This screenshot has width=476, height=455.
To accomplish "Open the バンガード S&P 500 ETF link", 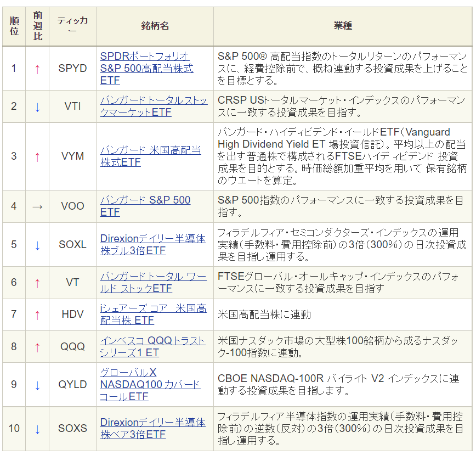I will point(145,206).
